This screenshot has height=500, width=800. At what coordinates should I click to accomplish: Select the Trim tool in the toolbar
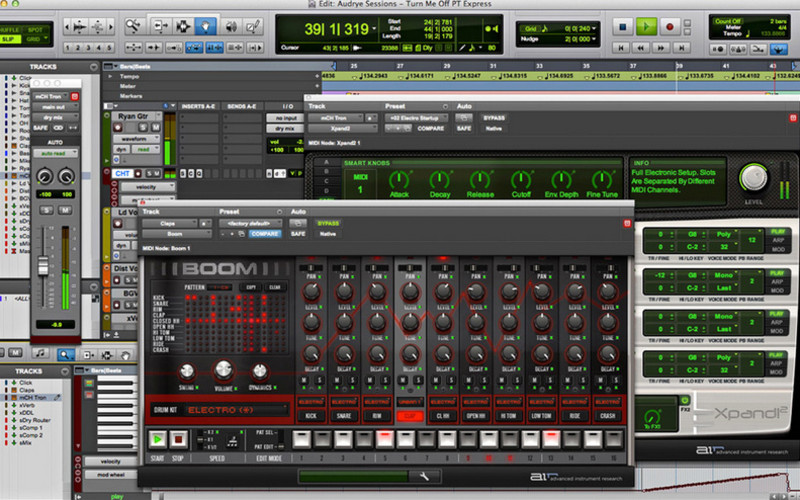(x=160, y=26)
